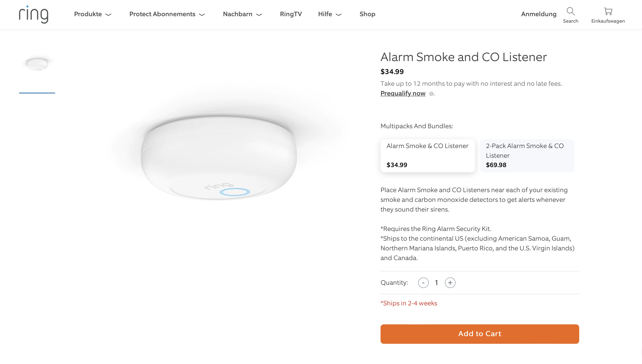Click the quantity value field
This screenshot has height=364, width=642.
(436, 283)
